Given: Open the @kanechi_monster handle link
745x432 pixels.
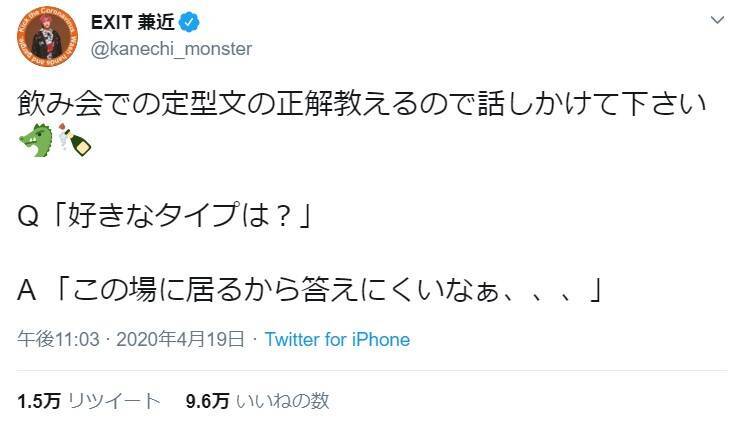Looking at the screenshot, I should point(170,48).
